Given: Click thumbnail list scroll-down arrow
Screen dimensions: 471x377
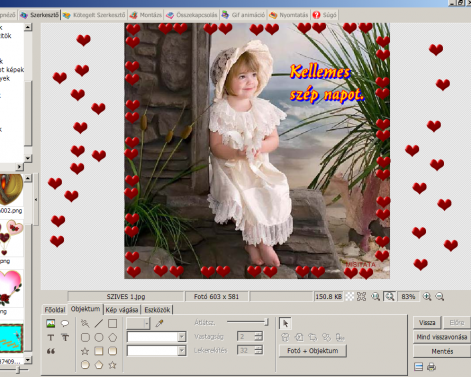Looking at the screenshot, I should pyautogui.click(x=28, y=360).
